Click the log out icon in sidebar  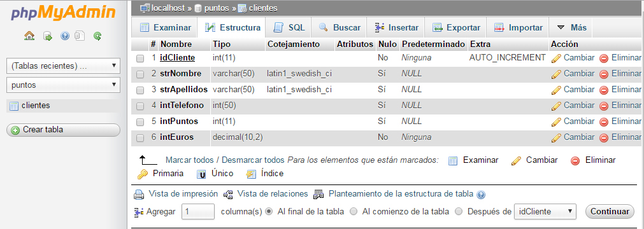pos(48,36)
